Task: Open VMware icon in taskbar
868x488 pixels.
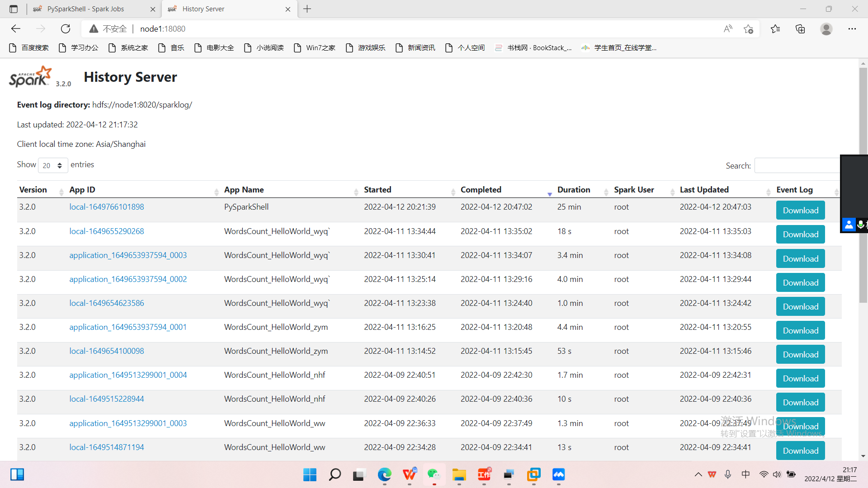Action: [x=533, y=475]
